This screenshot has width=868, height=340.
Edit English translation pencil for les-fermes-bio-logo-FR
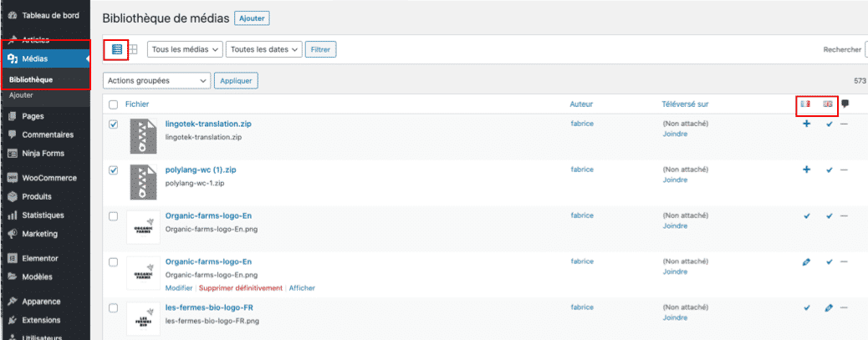coord(829,307)
